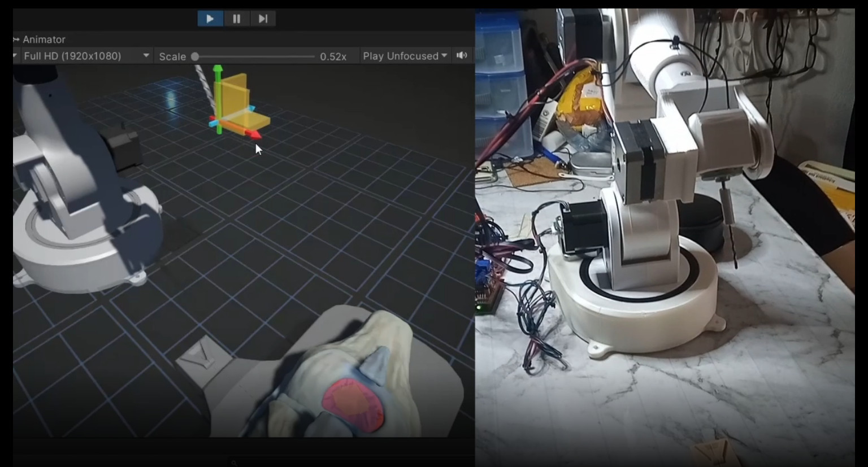Toggle the Play button to exit play mode

(x=210, y=18)
